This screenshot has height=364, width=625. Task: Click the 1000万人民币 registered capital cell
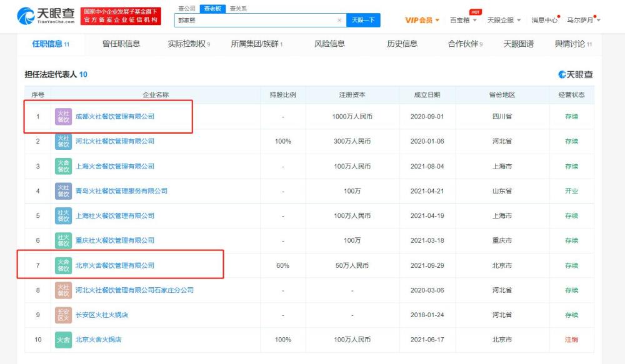[x=352, y=117]
